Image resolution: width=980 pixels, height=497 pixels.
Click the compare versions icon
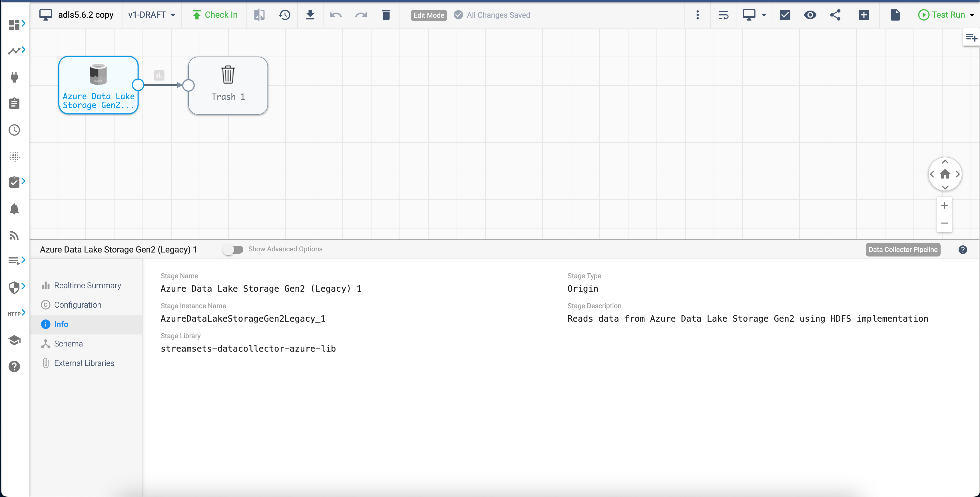pos(260,15)
